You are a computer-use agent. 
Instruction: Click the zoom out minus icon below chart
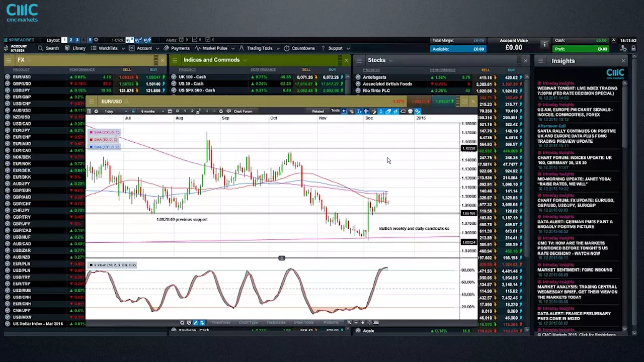point(356,322)
